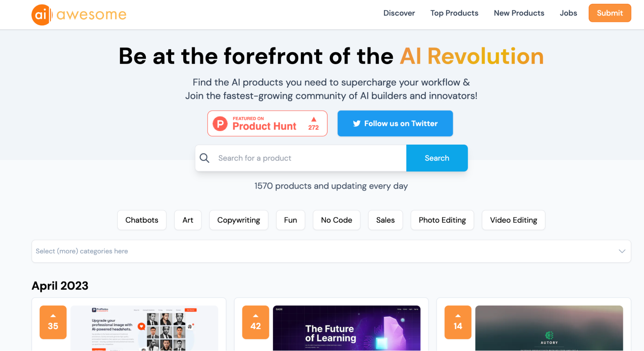Toggle the Photo Editing category filter
This screenshot has height=351, width=644.
point(442,220)
